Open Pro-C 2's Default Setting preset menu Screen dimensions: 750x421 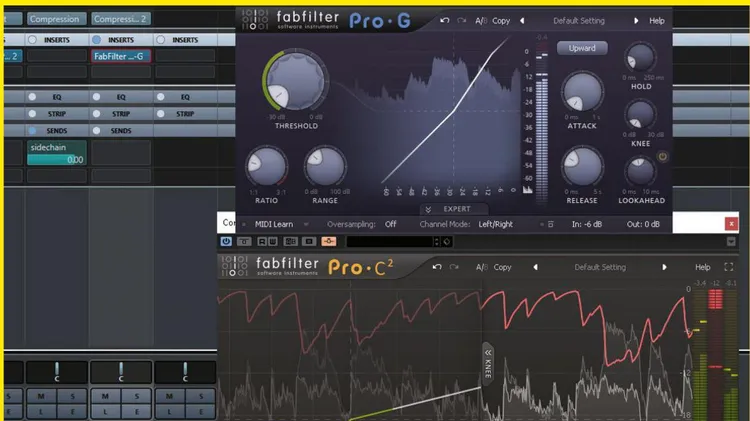600,267
